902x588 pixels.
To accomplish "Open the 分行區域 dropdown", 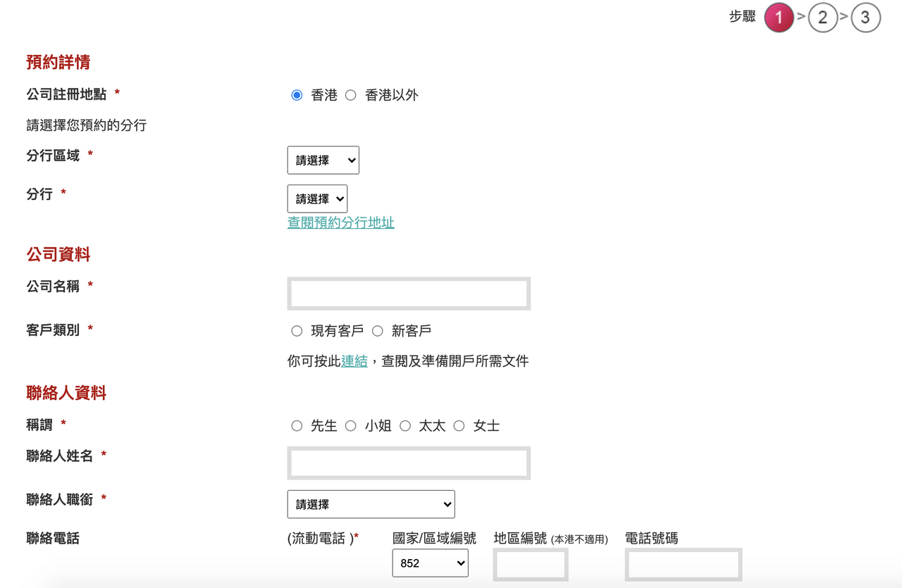I will (x=323, y=161).
